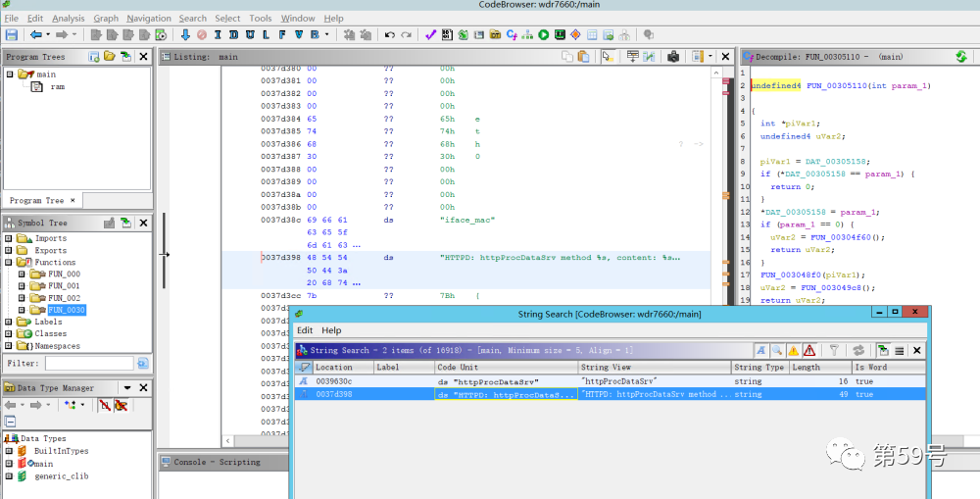Close the Program Trees panel
This screenshot has width=980, height=499.
[143, 57]
